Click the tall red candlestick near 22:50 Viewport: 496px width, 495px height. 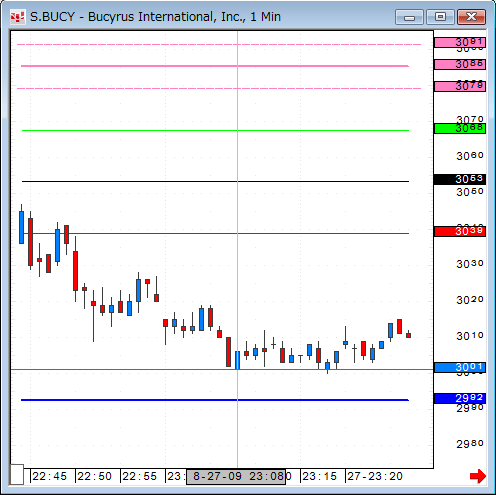point(76,271)
